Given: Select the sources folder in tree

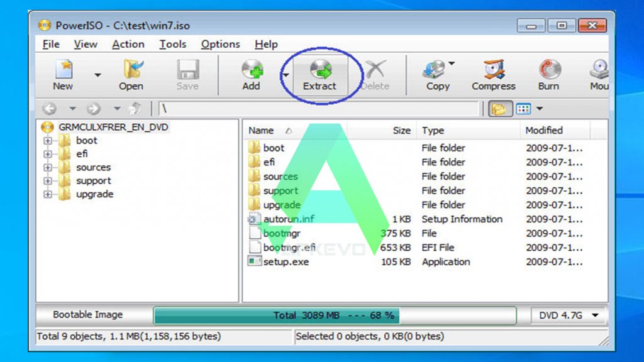Looking at the screenshot, I should (93, 167).
